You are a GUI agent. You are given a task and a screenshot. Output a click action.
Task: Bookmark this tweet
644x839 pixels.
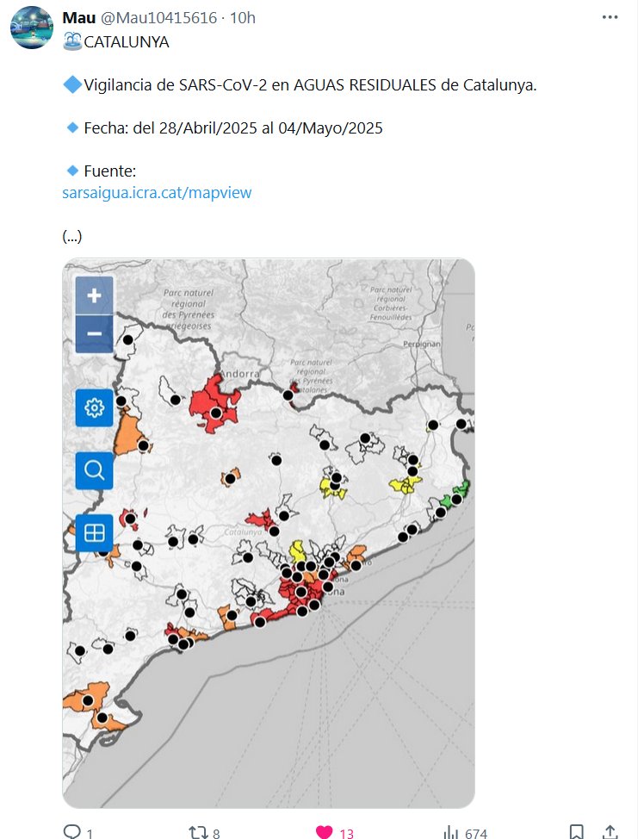click(577, 832)
